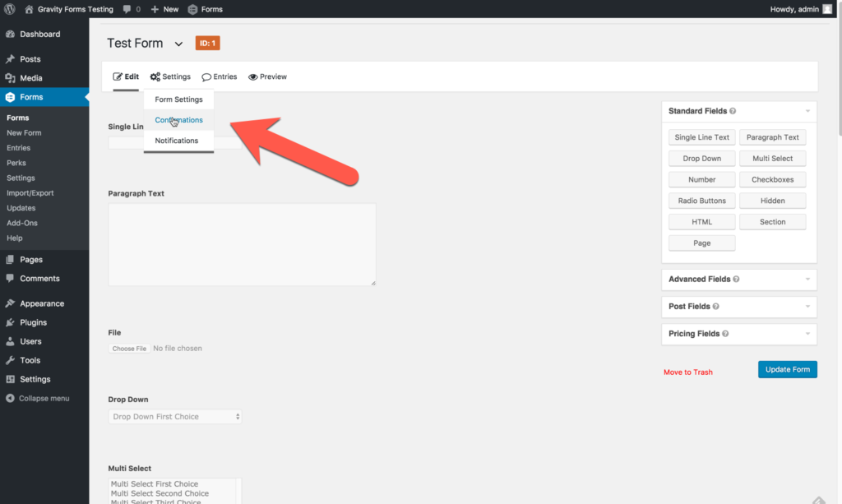
Task: Click the Update Form button
Action: click(787, 369)
